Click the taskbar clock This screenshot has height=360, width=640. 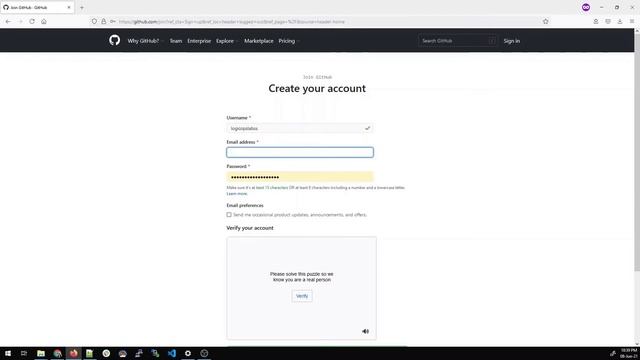(x=629, y=353)
